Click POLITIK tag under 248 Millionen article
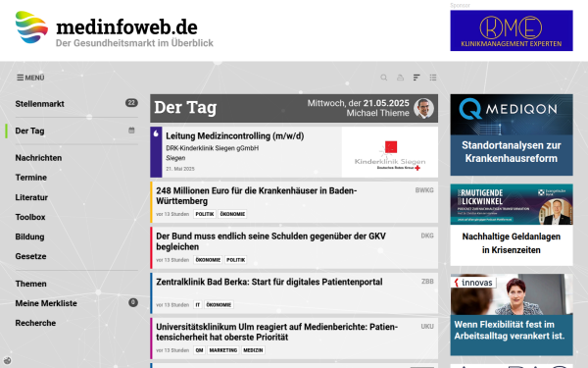This screenshot has width=588, height=368. click(x=205, y=214)
